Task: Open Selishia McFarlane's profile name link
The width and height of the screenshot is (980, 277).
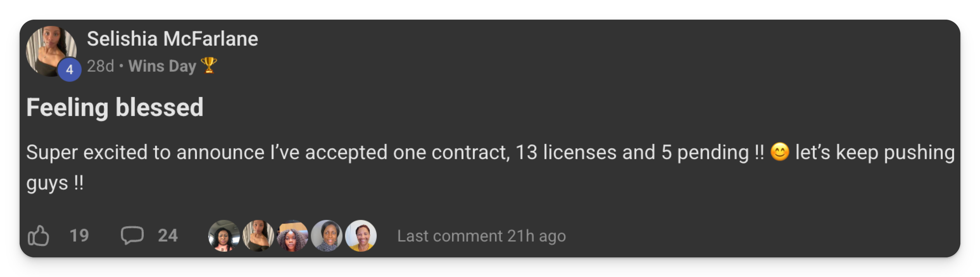Action: (172, 39)
